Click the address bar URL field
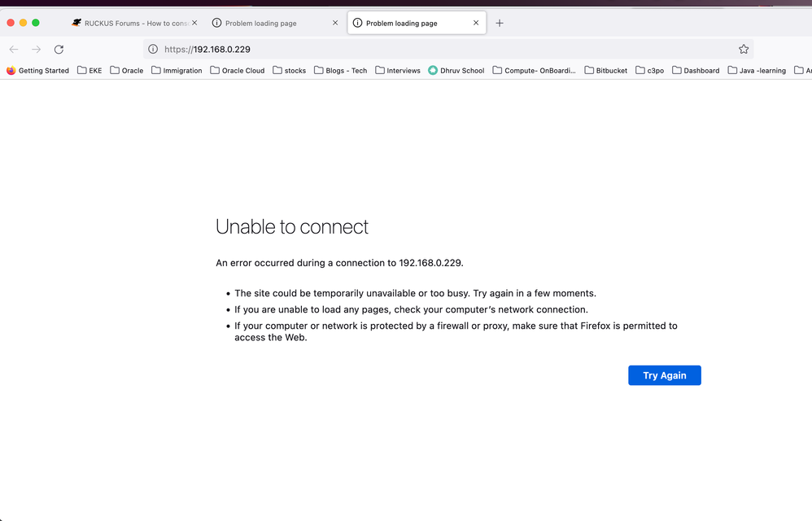This screenshot has height=521, width=812. point(439,49)
